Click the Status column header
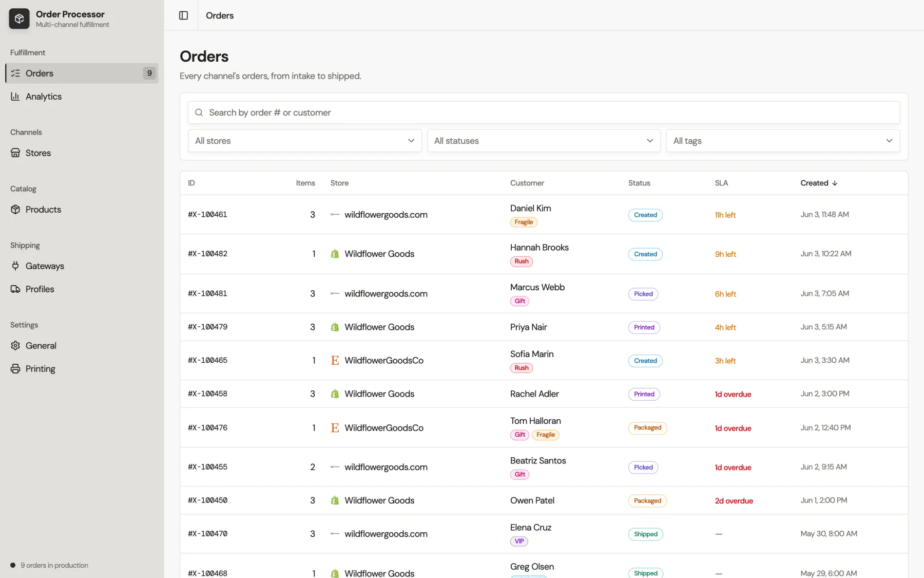This screenshot has height=578, width=924. 639,183
